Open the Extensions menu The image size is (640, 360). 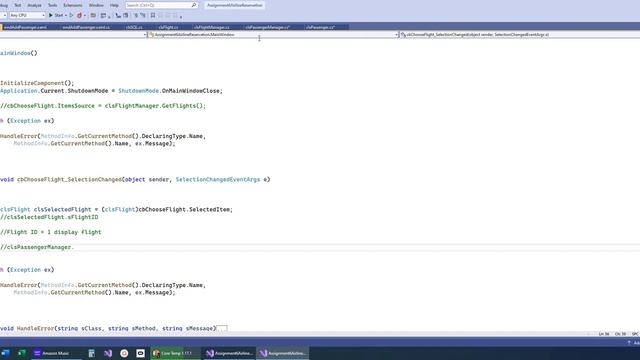[73, 5]
